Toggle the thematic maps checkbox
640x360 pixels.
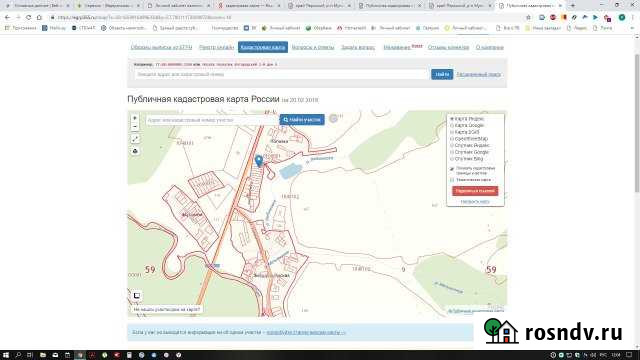pos(452,180)
